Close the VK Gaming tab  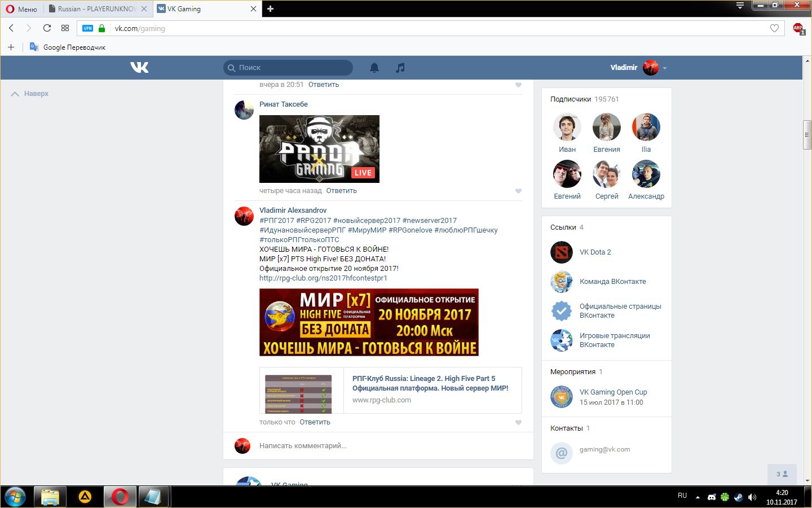(253, 8)
